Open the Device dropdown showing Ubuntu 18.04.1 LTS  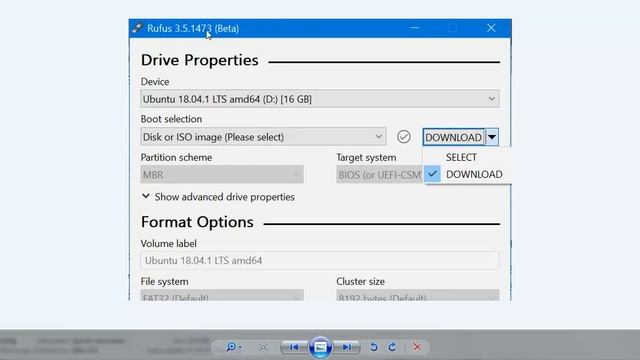tap(320, 99)
